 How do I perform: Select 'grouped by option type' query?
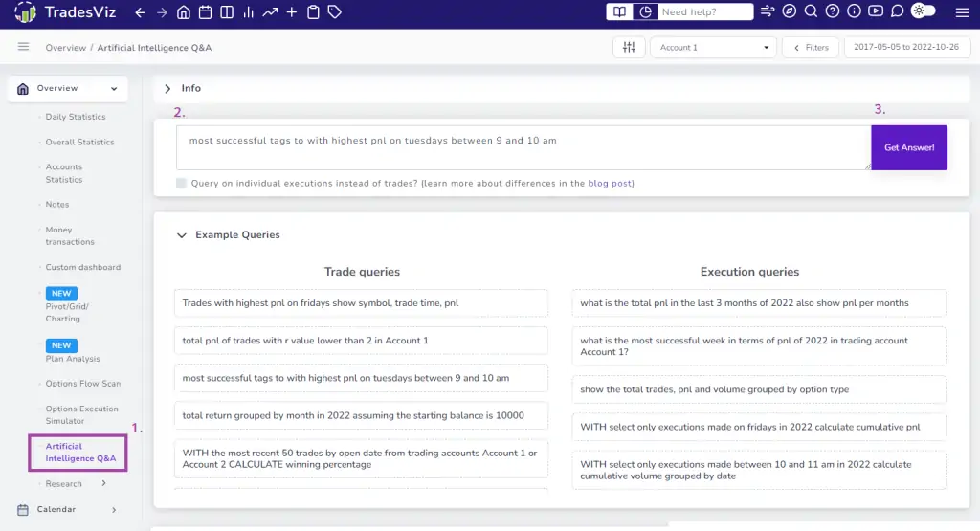[759, 389]
